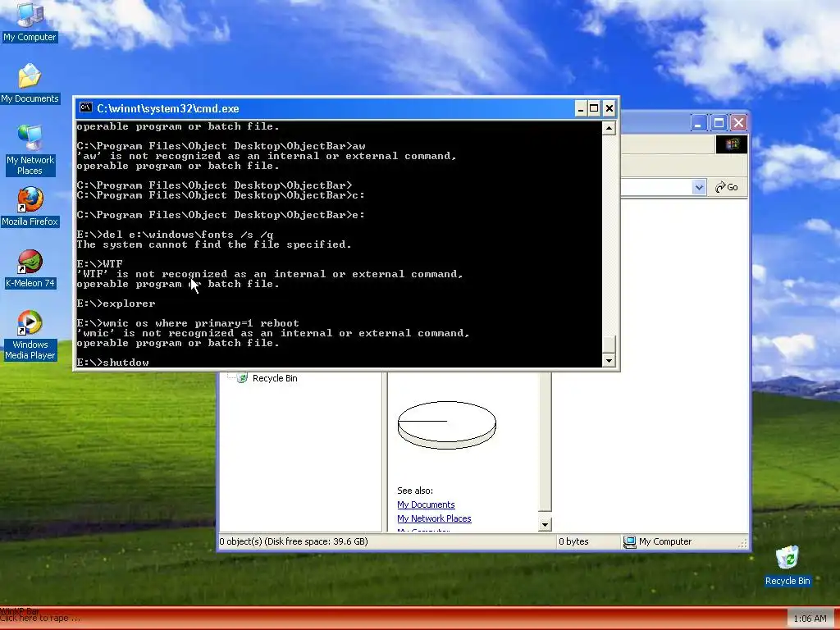Viewport: 840px width, 630px height.
Task: Launch the K-Meleon 74 browser shortcut
Action: click(30, 269)
